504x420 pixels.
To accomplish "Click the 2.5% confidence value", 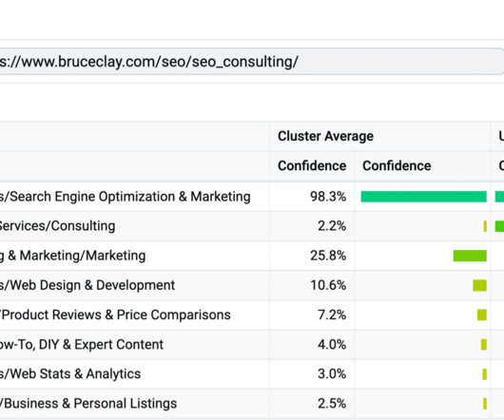I will click(332, 404).
